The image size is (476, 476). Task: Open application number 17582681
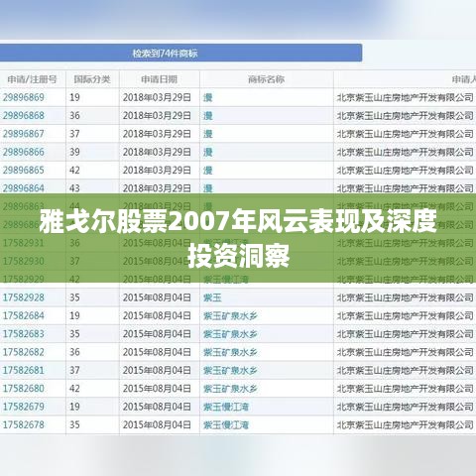(x=24, y=370)
